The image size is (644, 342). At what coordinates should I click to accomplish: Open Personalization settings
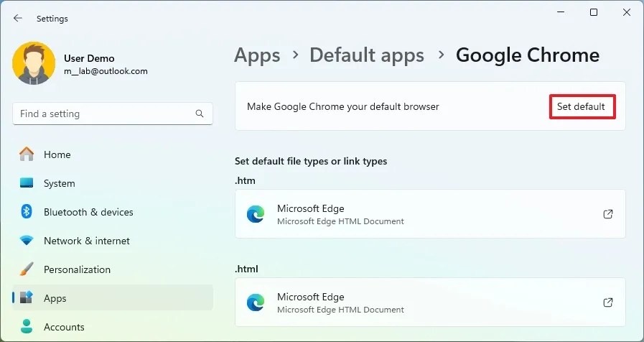(x=113, y=269)
